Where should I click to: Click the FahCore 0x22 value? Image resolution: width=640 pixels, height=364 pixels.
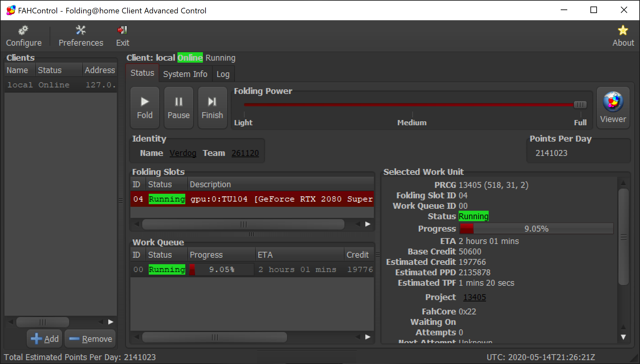pos(467,311)
